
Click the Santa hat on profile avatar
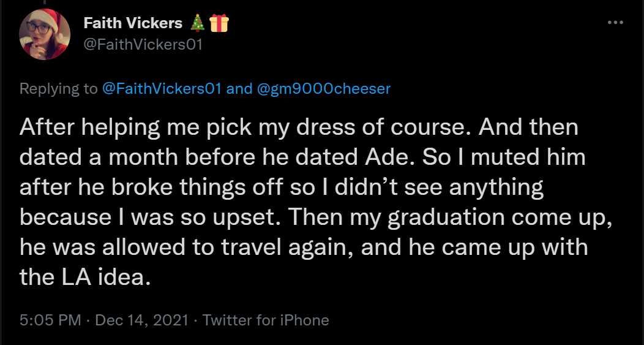47,22
